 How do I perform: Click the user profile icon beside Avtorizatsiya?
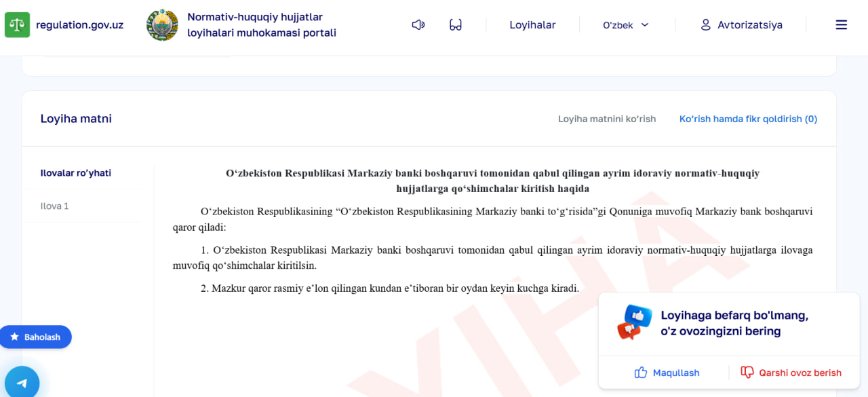coord(705,25)
